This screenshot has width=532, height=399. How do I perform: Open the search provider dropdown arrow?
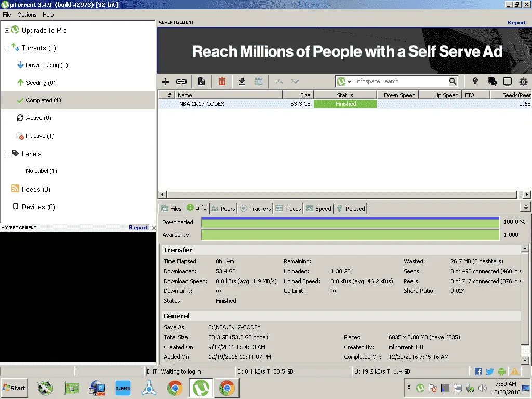(x=349, y=82)
